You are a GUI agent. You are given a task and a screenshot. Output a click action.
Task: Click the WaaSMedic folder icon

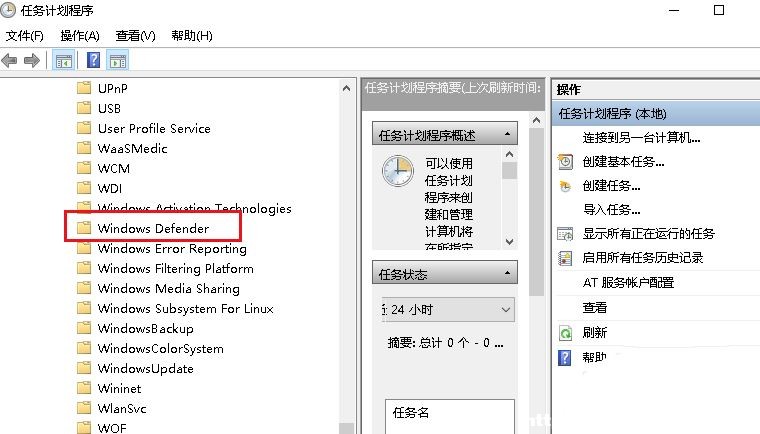(x=84, y=147)
